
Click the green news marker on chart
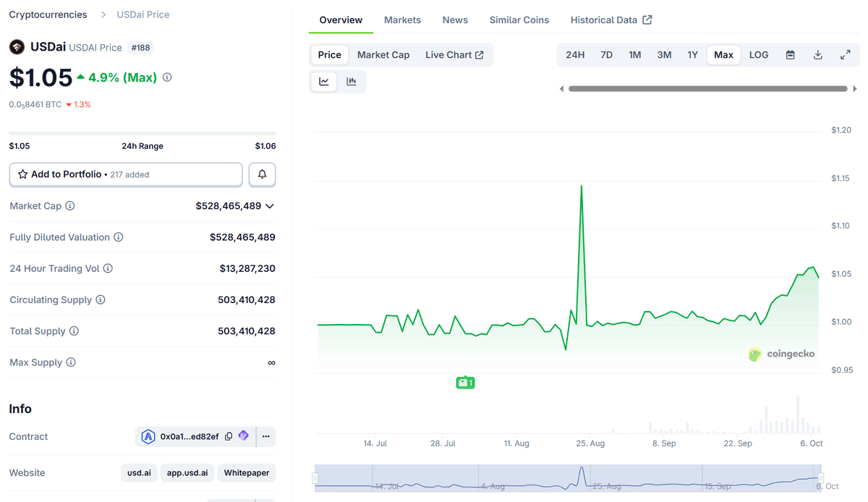[x=465, y=383]
